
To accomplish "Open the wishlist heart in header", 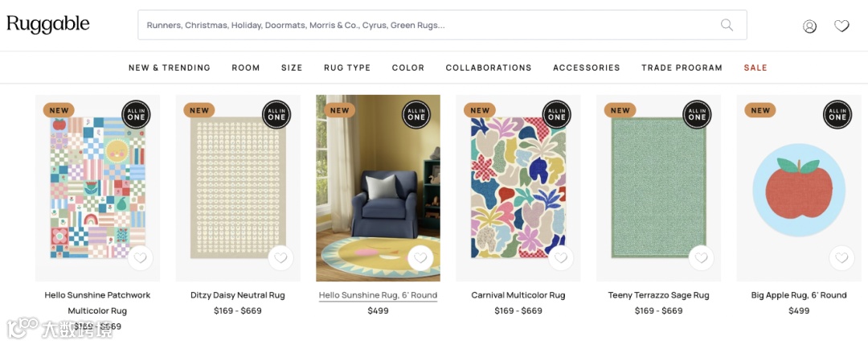I will coord(841,26).
